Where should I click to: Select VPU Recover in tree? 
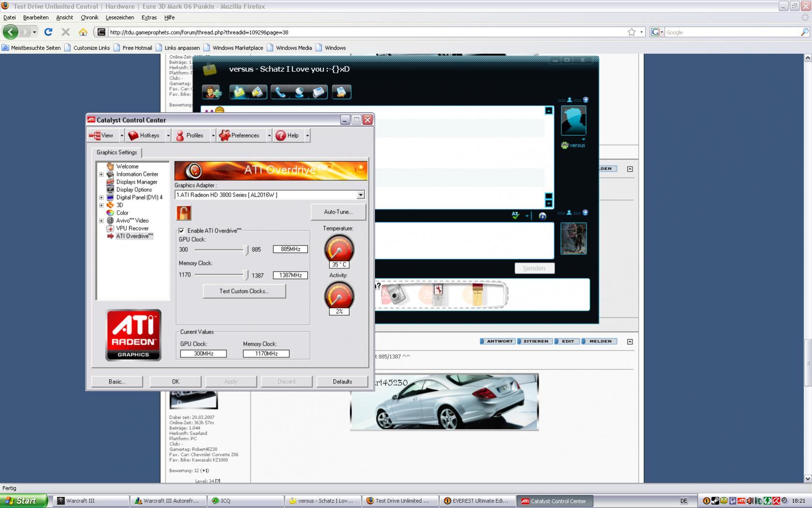pyautogui.click(x=132, y=229)
